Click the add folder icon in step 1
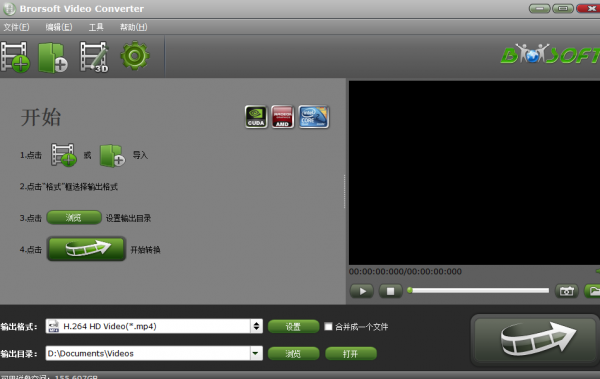The height and width of the screenshot is (379, 600). click(x=112, y=155)
